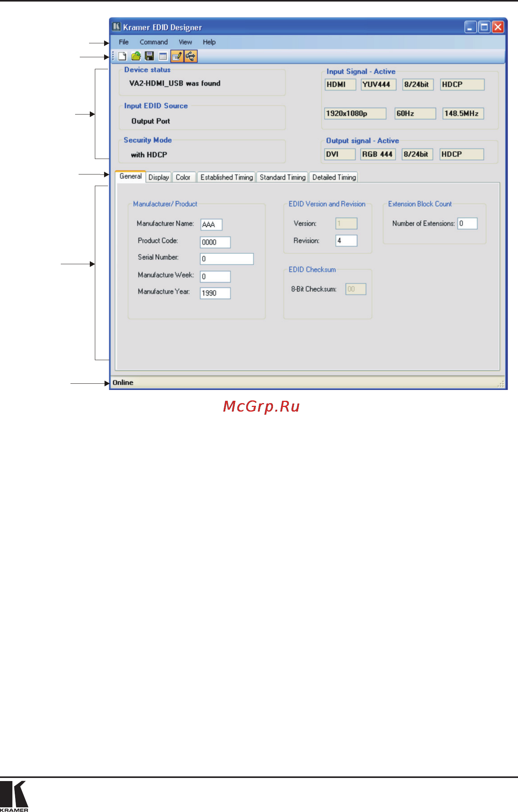Click the 8-Bit Checksum field
This screenshot has height=812, width=518.
(356, 289)
